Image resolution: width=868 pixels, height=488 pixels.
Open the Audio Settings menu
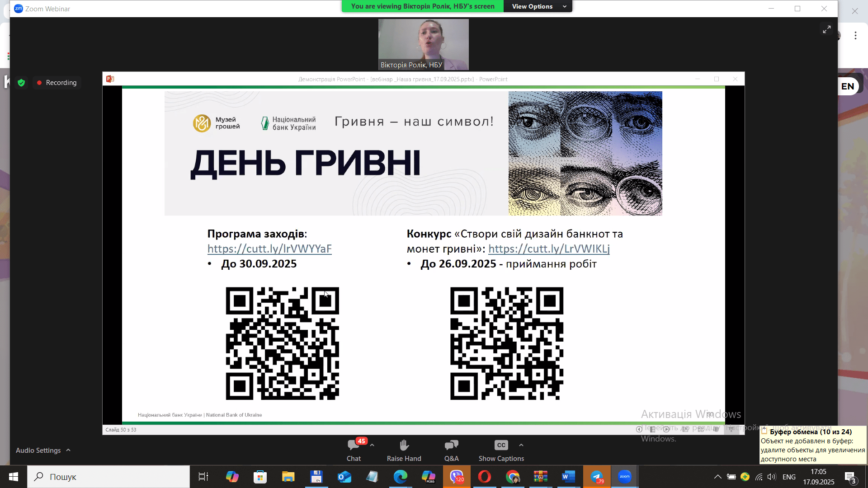(43, 450)
